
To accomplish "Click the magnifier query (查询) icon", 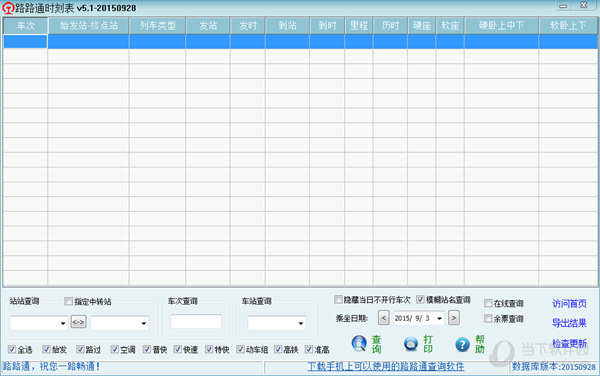I will click(x=359, y=343).
